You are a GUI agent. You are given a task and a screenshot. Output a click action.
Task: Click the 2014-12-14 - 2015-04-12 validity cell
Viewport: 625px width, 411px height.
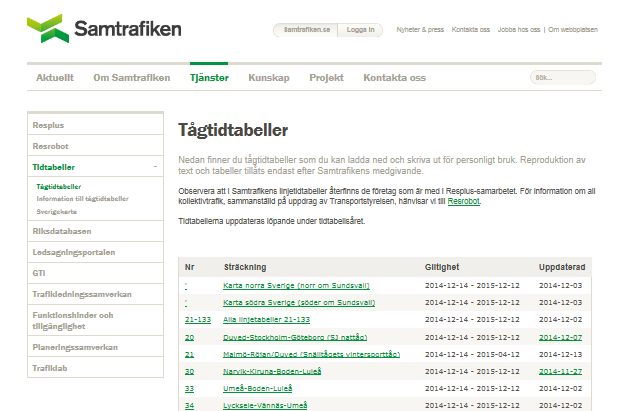coord(472,354)
